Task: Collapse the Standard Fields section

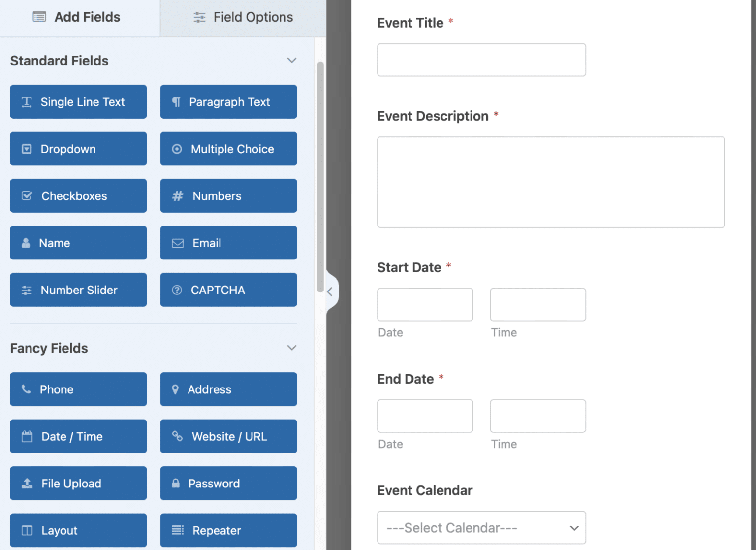Action: pyautogui.click(x=291, y=60)
